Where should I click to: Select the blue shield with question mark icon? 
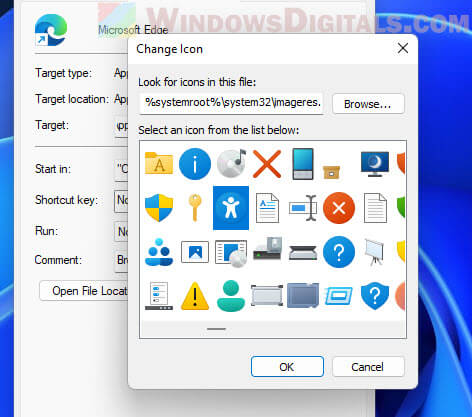375,296
